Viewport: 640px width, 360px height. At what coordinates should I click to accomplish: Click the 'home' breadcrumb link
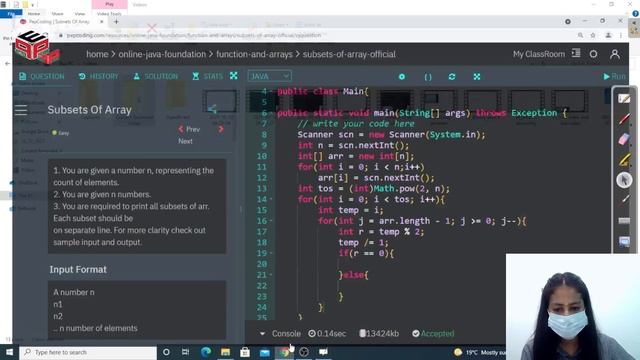point(97,54)
